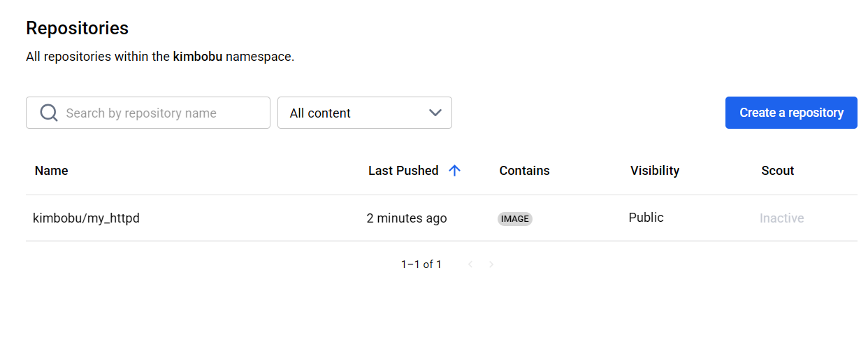This screenshot has height=352, width=868.
Task: Click the Scout column header
Action: [777, 171]
